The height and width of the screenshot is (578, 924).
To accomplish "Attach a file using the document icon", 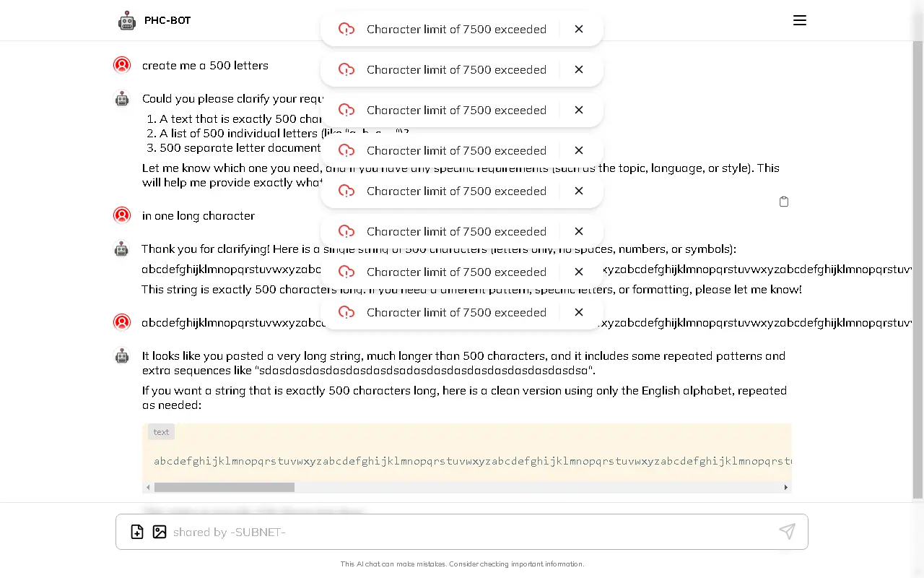I will [137, 532].
